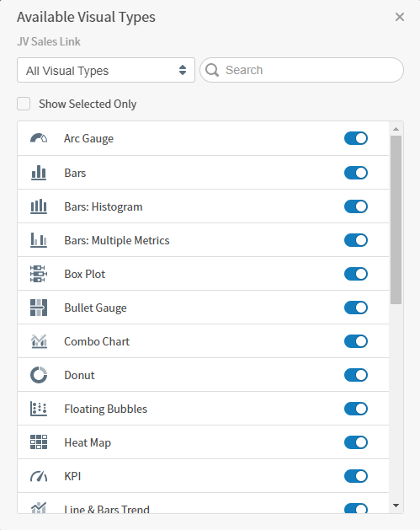Select the Bars: Histogram icon

click(39, 206)
